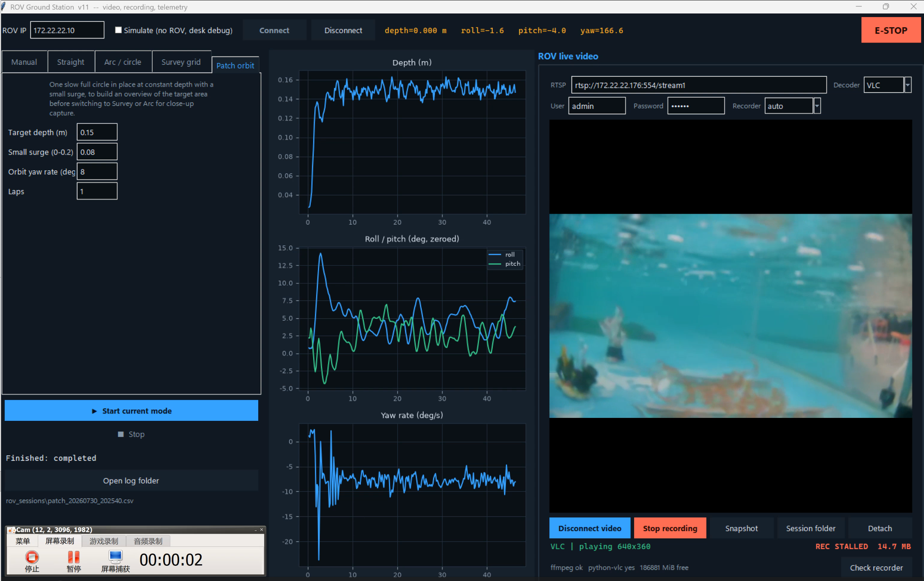Image resolution: width=924 pixels, height=581 pixels.
Task: Detach the live video panel
Action: pyautogui.click(x=880, y=528)
